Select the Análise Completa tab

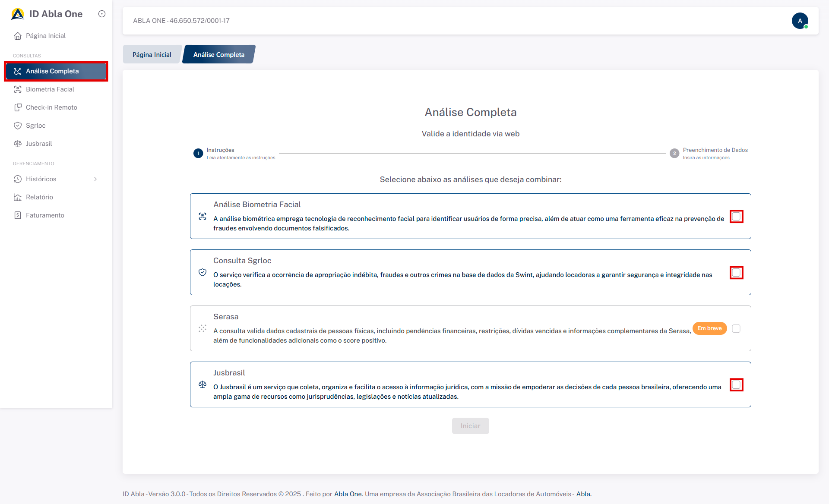[218, 55]
